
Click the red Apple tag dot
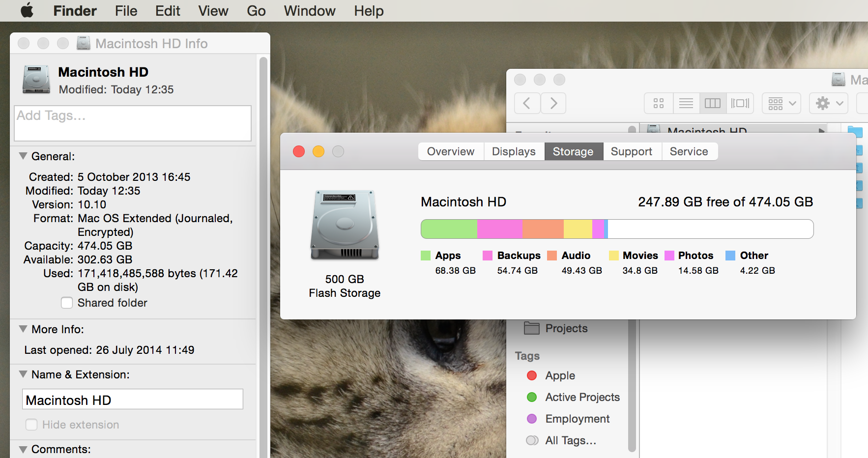(x=532, y=375)
